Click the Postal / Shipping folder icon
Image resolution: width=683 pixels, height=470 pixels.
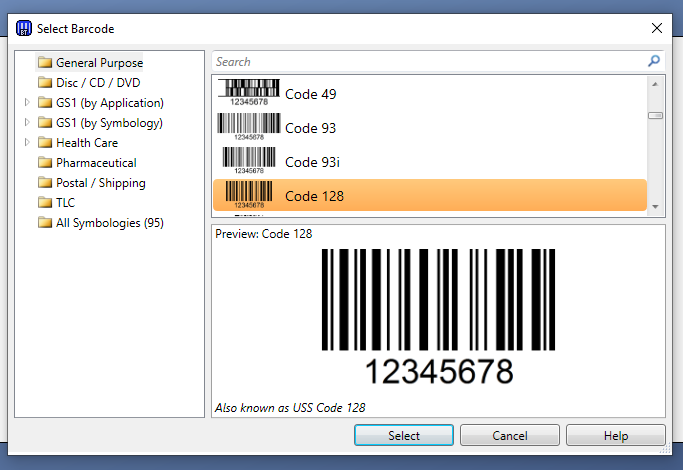(45, 183)
